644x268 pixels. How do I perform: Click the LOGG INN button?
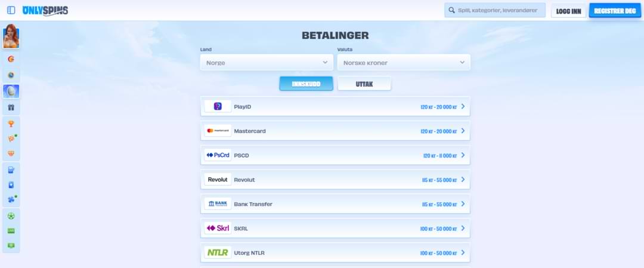(x=568, y=11)
